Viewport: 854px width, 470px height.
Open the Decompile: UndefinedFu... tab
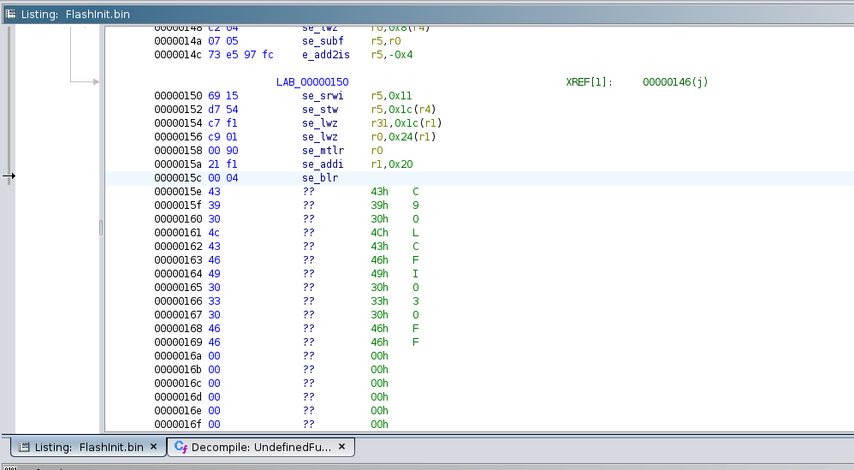tap(261, 447)
